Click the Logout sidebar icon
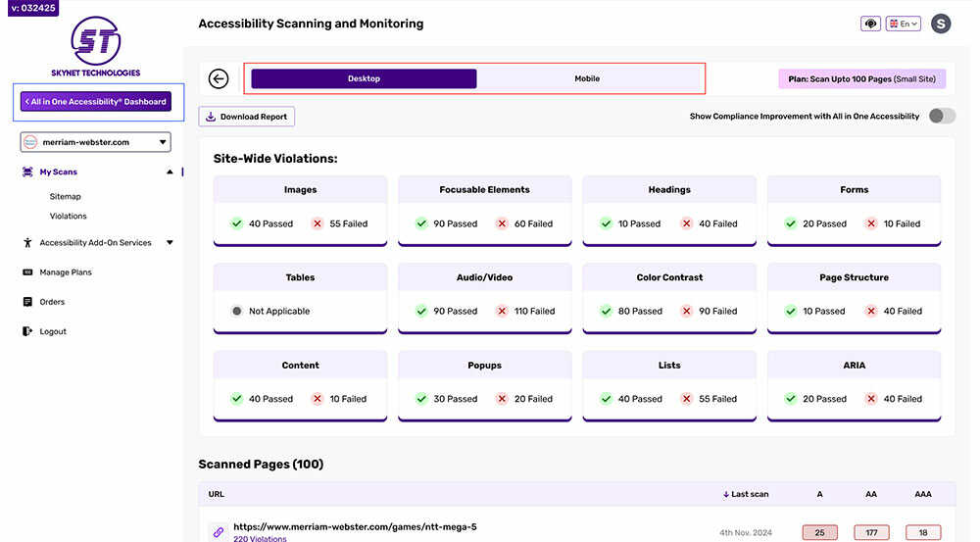 (27, 331)
